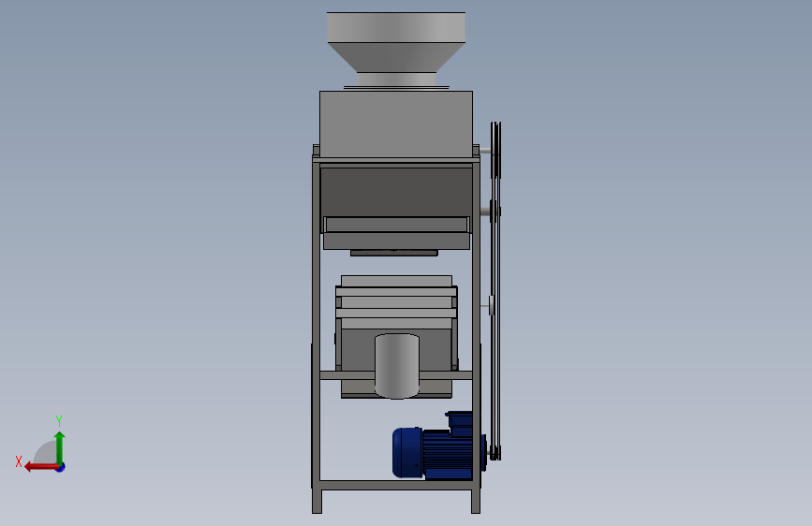This screenshot has height=526, width=812.
Task: Select the dark chamber panel under the housing
Action: tap(396, 192)
